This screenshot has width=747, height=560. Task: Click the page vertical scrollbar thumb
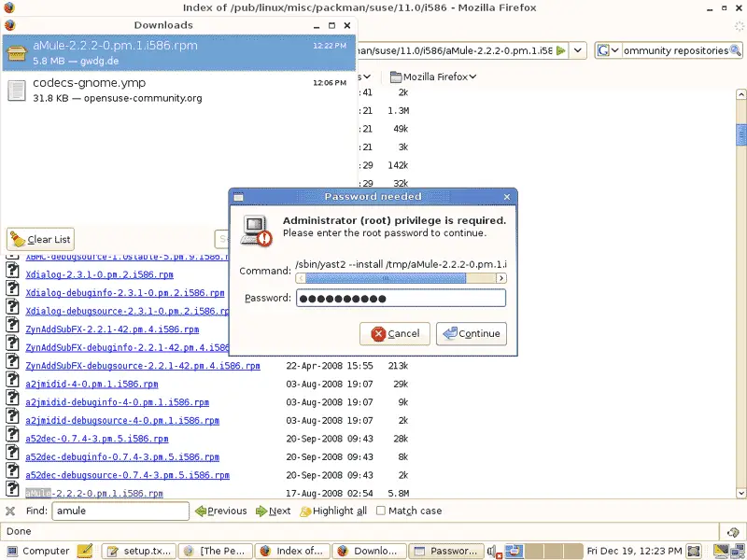point(740,133)
